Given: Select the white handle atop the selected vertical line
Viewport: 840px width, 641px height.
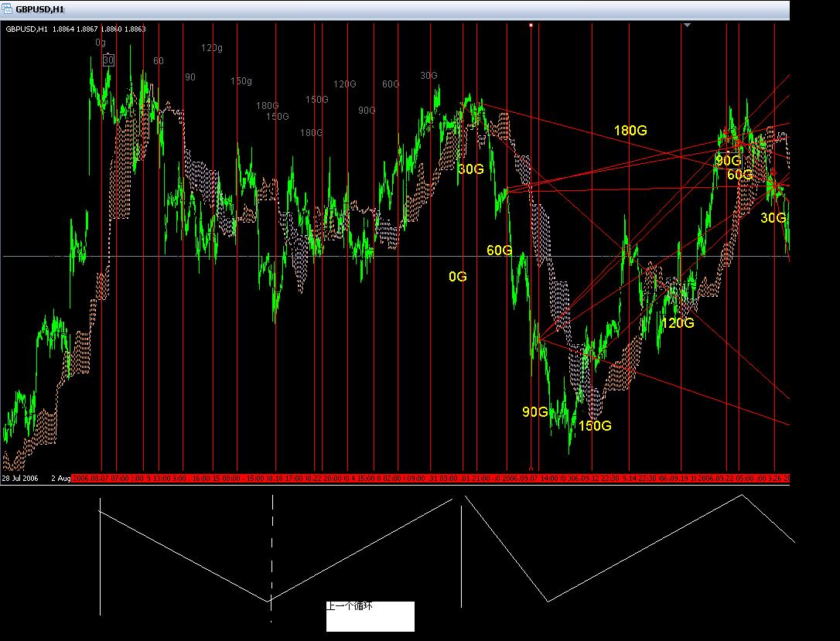Looking at the screenshot, I should coord(531,25).
